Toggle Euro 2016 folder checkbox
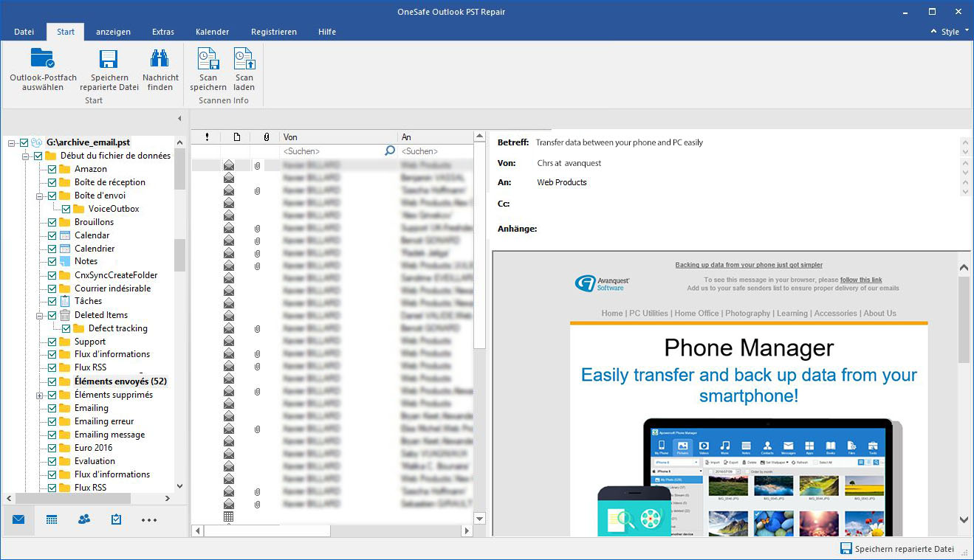This screenshot has width=974, height=560. tap(52, 448)
